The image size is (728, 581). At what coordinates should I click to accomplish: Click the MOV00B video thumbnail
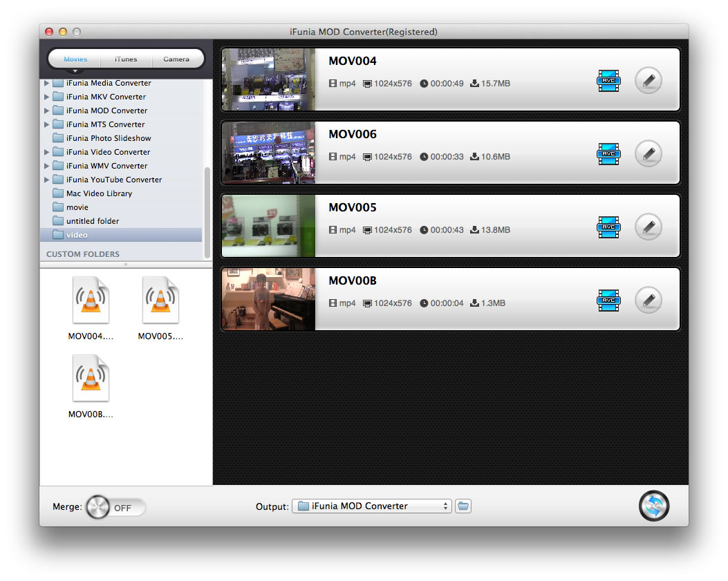coord(268,299)
